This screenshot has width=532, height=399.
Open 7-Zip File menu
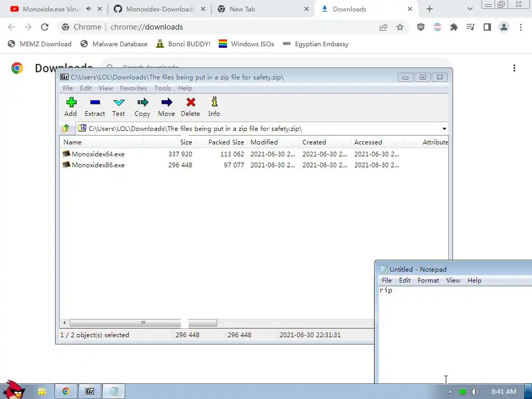pyautogui.click(x=68, y=88)
